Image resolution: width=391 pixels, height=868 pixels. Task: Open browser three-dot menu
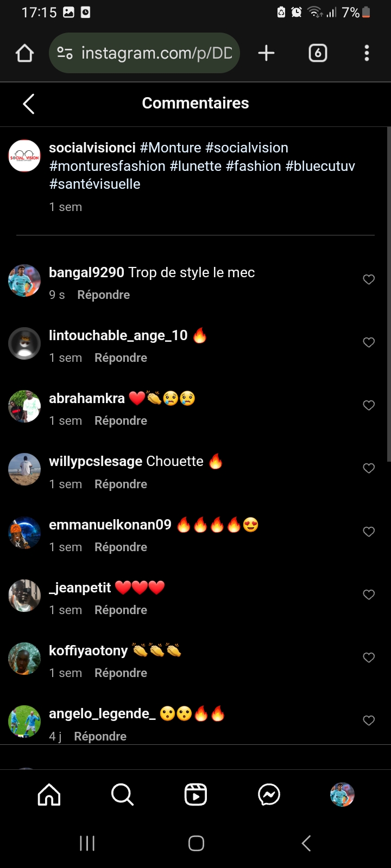[367, 53]
